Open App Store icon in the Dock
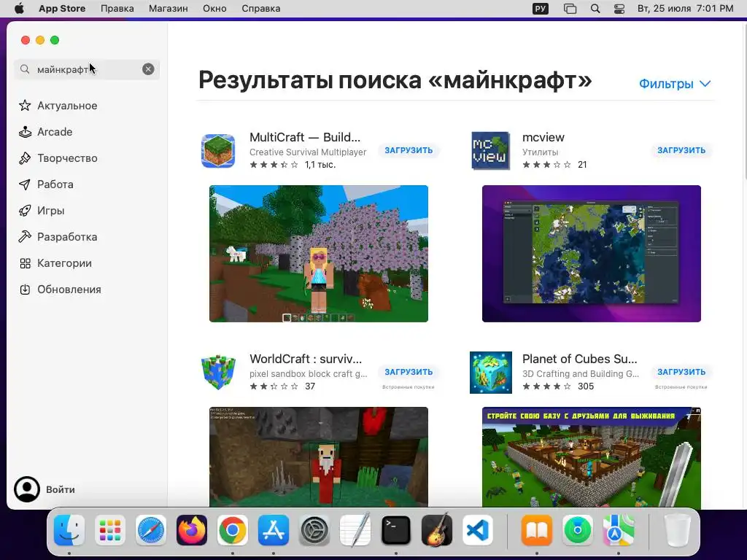Image resolution: width=747 pixels, height=560 pixels. tap(274, 530)
